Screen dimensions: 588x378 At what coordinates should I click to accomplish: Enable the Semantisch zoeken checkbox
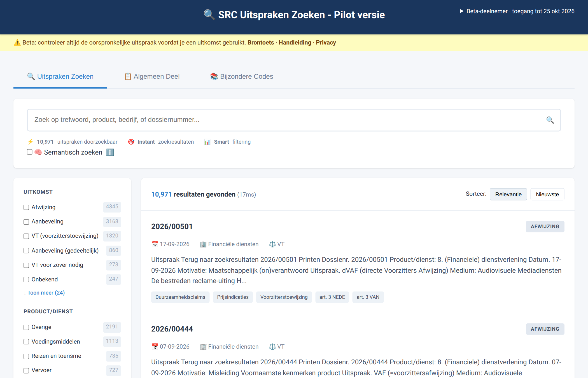[30, 152]
